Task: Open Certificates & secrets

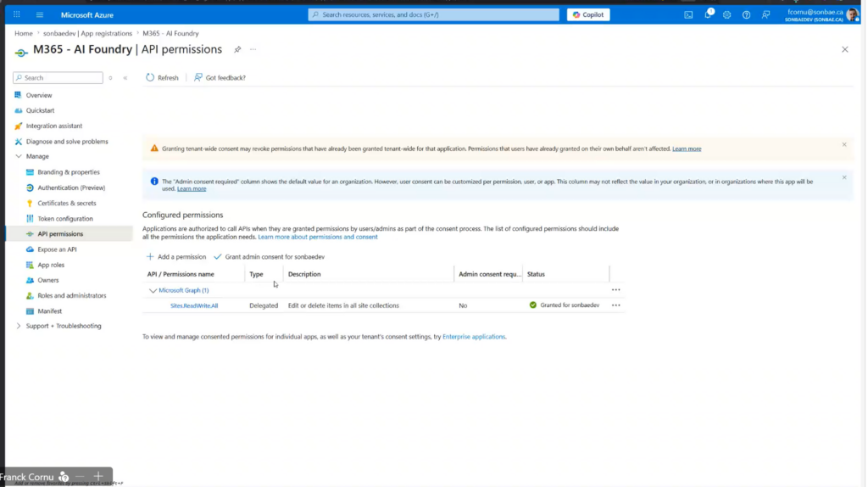Action: pyautogui.click(x=66, y=204)
